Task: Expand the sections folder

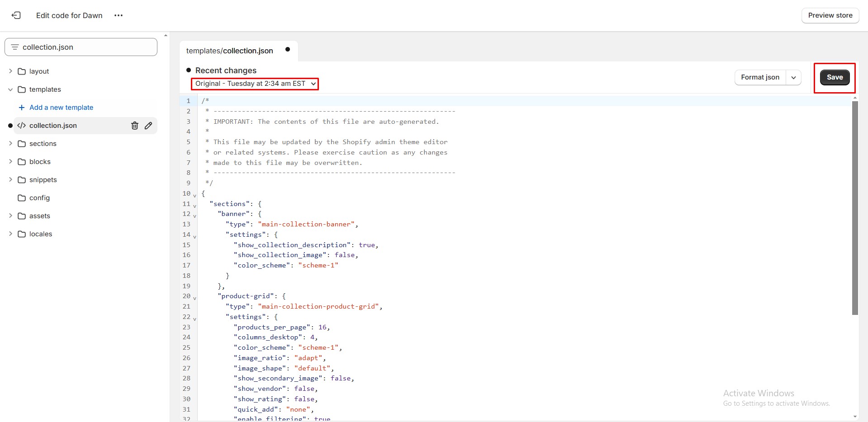Action: pos(10,144)
